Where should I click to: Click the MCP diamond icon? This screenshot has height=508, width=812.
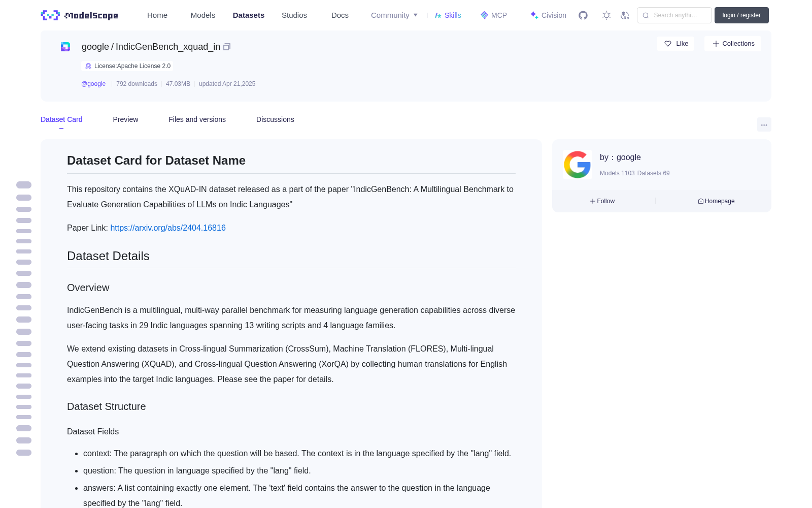tap(484, 15)
